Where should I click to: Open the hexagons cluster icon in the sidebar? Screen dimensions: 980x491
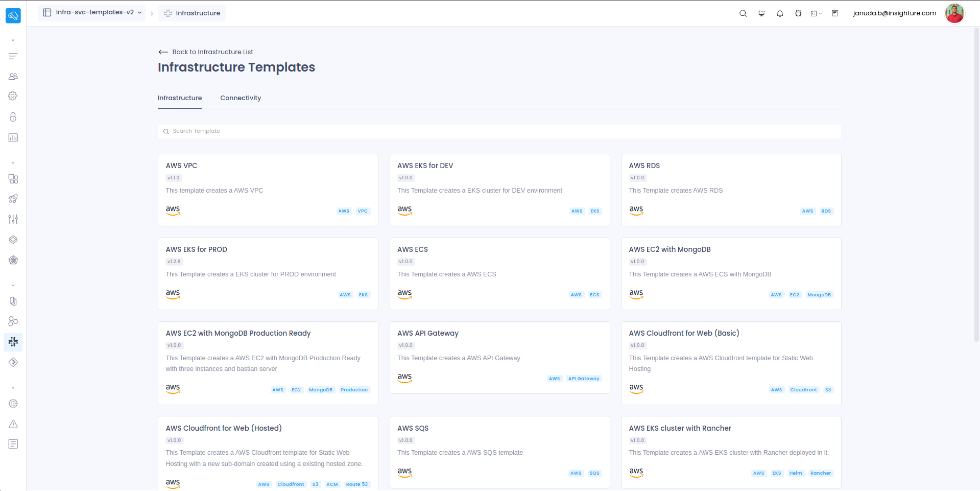click(13, 321)
